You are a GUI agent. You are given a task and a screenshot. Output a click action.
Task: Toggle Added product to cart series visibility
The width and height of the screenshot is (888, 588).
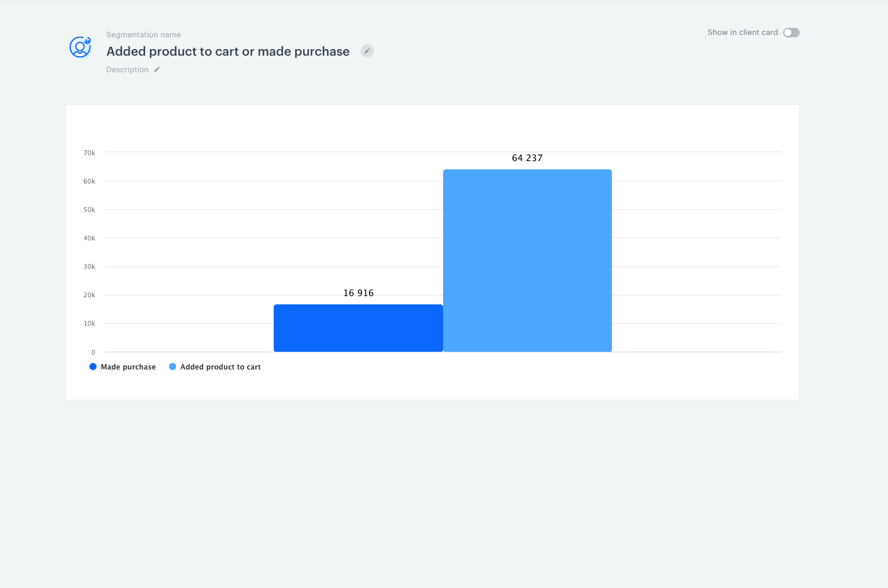(x=219, y=367)
